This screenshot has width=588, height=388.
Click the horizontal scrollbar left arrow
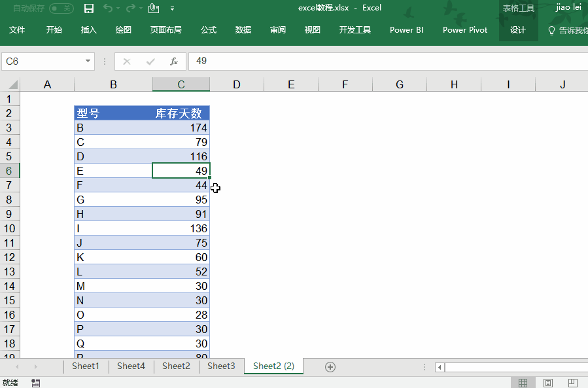pyautogui.click(x=440, y=367)
